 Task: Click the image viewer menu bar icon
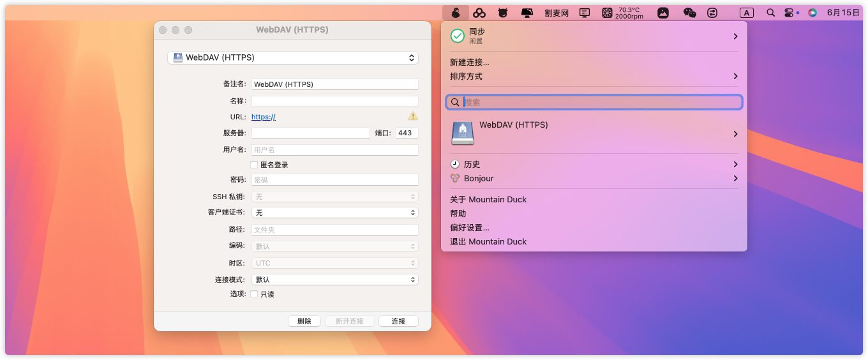click(x=663, y=13)
